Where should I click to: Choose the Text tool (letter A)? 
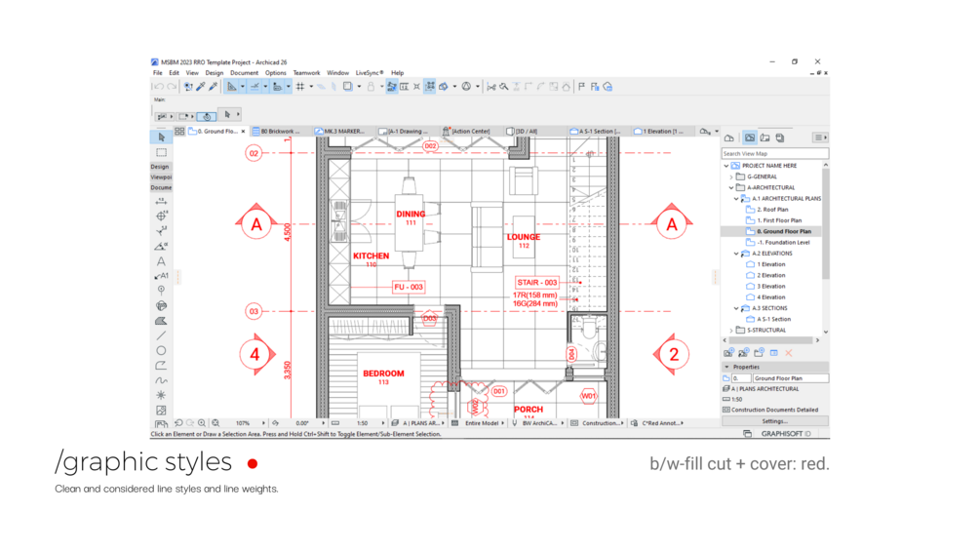[x=161, y=261]
